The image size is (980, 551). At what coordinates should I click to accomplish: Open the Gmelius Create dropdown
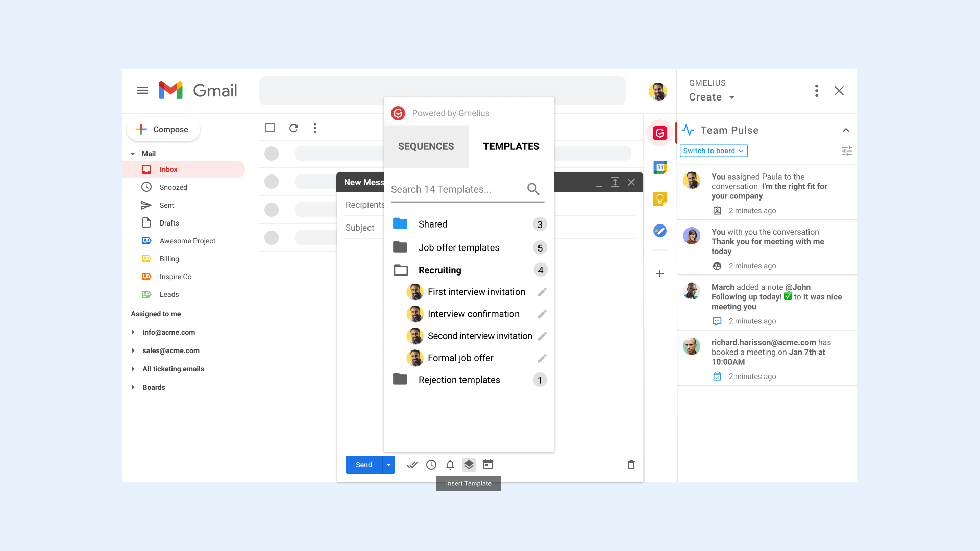click(712, 97)
